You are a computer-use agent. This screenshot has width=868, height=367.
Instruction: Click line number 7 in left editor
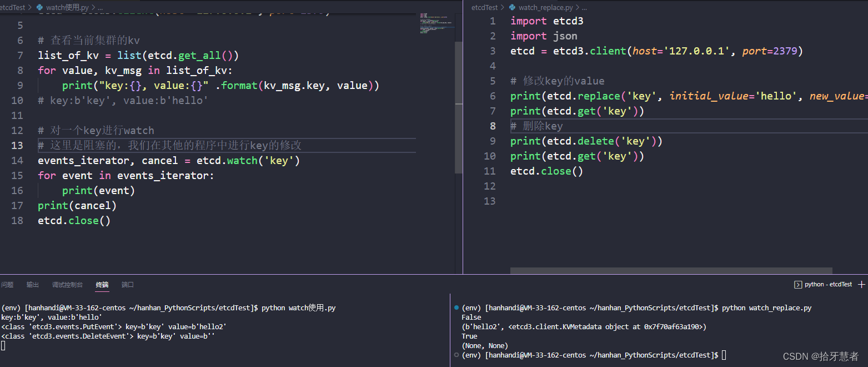21,56
